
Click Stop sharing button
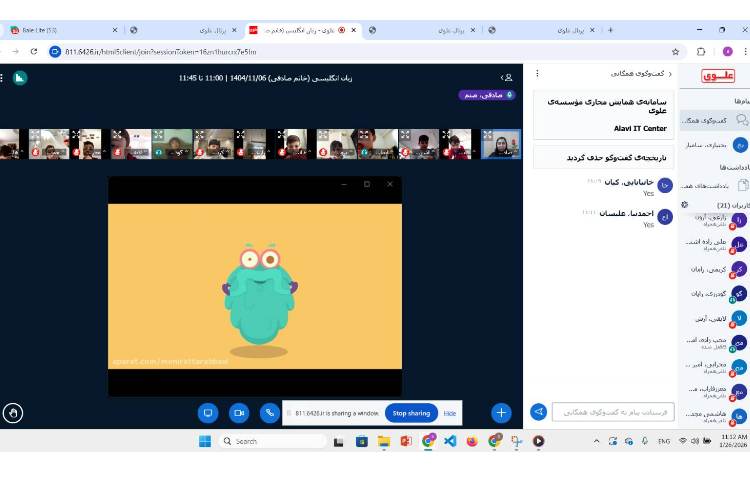click(x=411, y=413)
